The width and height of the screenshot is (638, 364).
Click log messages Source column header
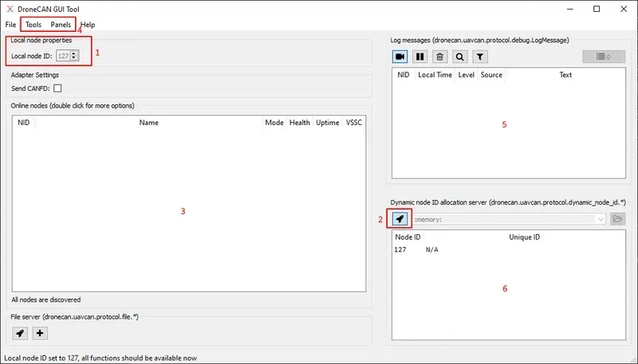[x=491, y=75]
